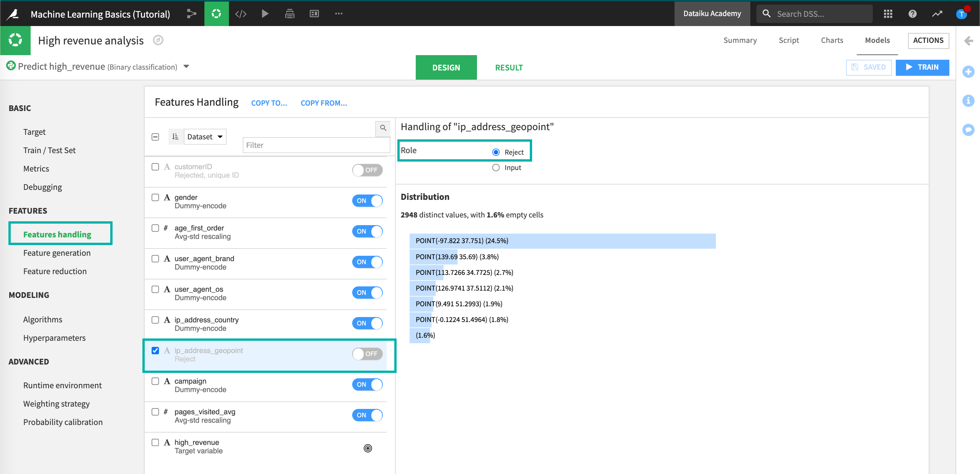Click the SAVED button

(x=869, y=67)
